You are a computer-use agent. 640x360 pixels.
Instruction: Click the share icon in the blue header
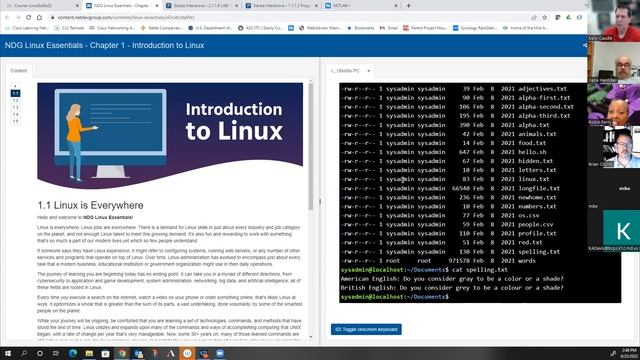point(584,45)
